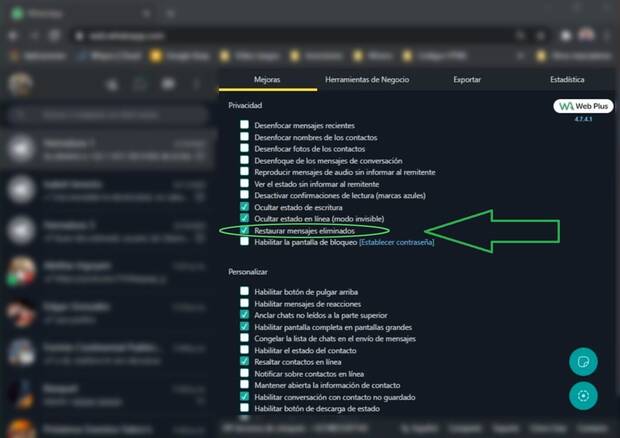Screen dimensions: 620x438
Task: Click the browser back arrow
Action: tap(13, 36)
